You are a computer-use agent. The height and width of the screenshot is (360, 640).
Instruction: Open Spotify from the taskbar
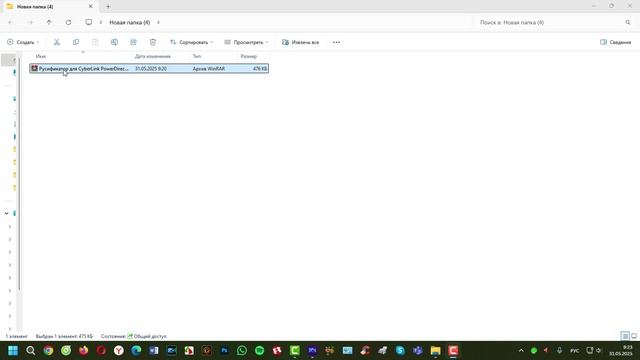tap(259, 351)
